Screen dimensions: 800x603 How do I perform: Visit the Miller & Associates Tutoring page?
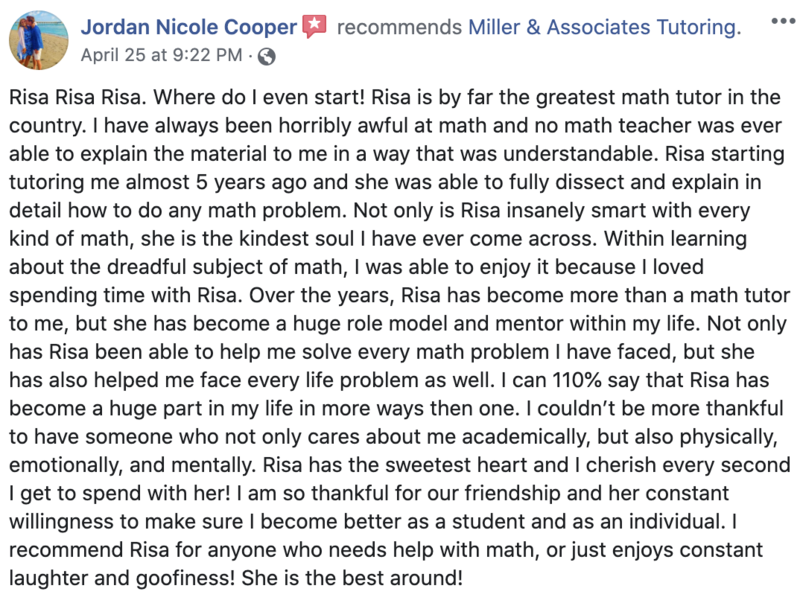point(605,27)
